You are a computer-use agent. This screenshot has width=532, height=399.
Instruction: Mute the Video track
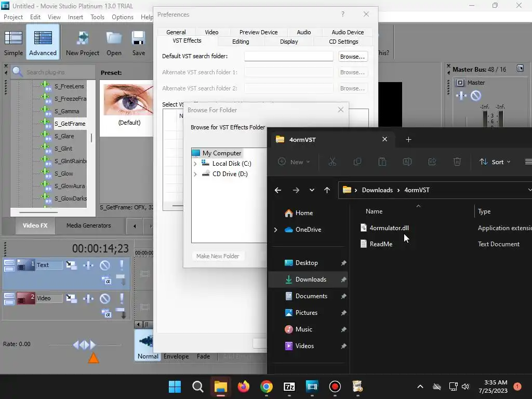click(x=105, y=298)
